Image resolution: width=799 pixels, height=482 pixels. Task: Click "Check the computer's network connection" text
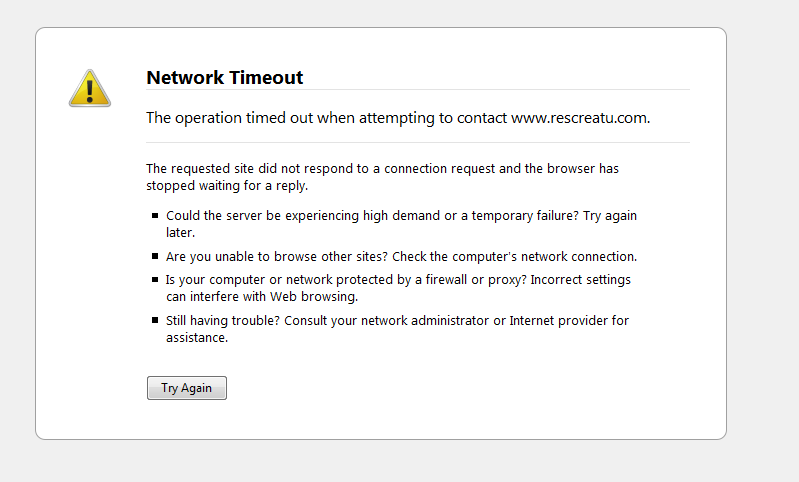coord(514,256)
